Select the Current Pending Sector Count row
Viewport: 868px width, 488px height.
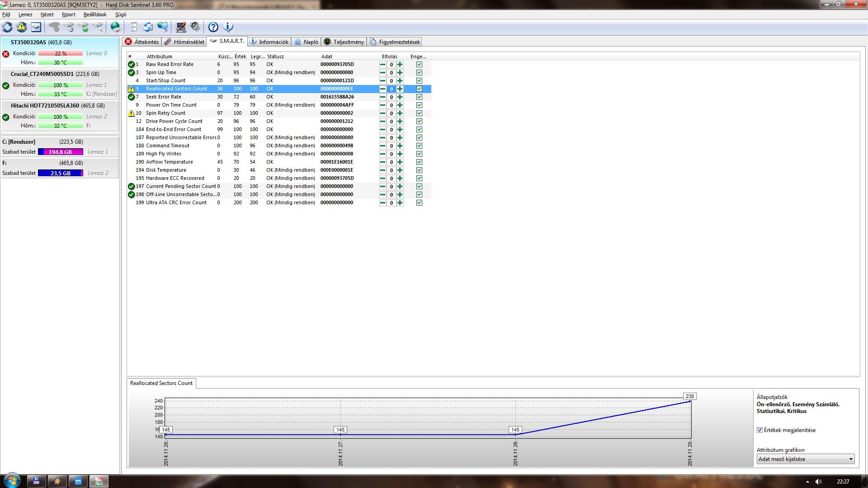click(x=279, y=186)
